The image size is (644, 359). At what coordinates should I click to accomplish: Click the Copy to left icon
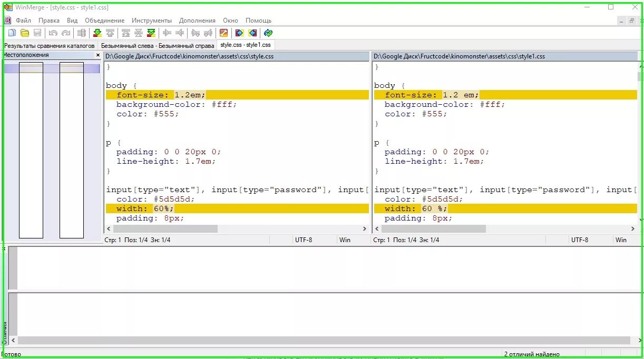pos(180,33)
